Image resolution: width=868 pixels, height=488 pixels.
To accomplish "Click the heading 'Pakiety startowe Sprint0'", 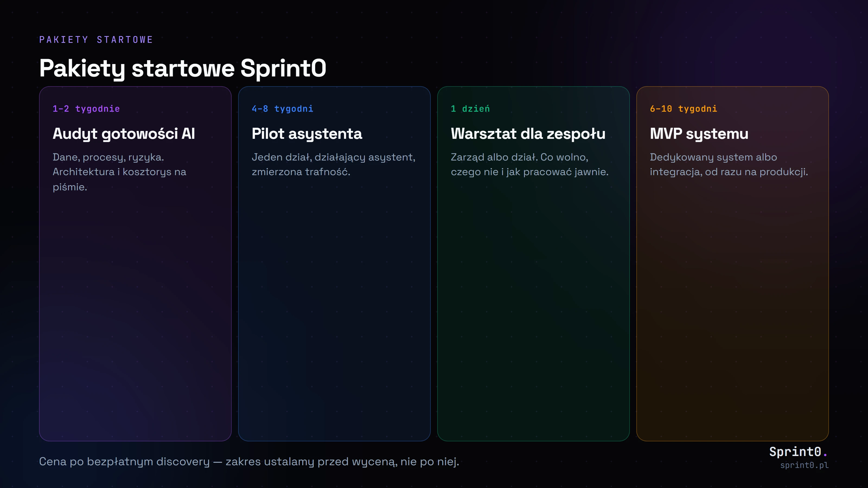I will pos(183,68).
